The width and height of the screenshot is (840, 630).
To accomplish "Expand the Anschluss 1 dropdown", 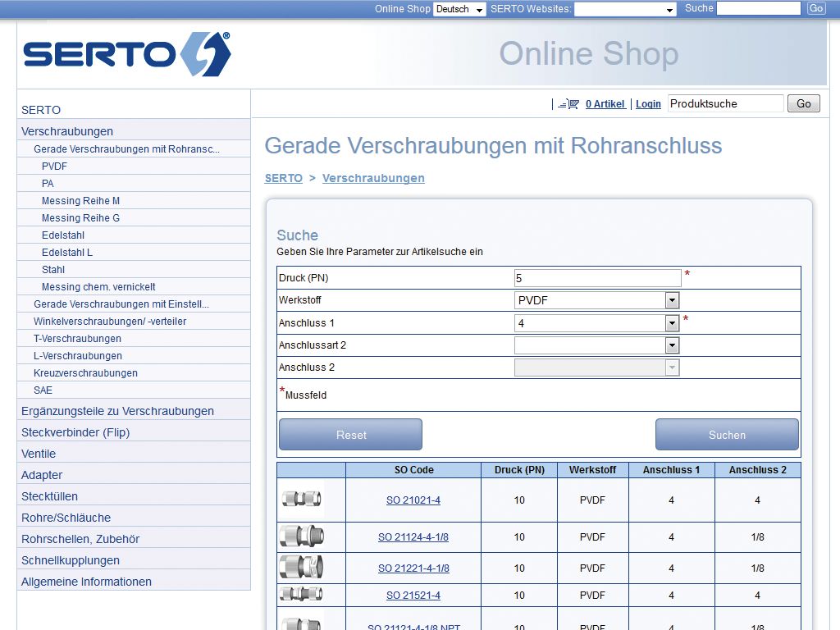I will coord(597,323).
